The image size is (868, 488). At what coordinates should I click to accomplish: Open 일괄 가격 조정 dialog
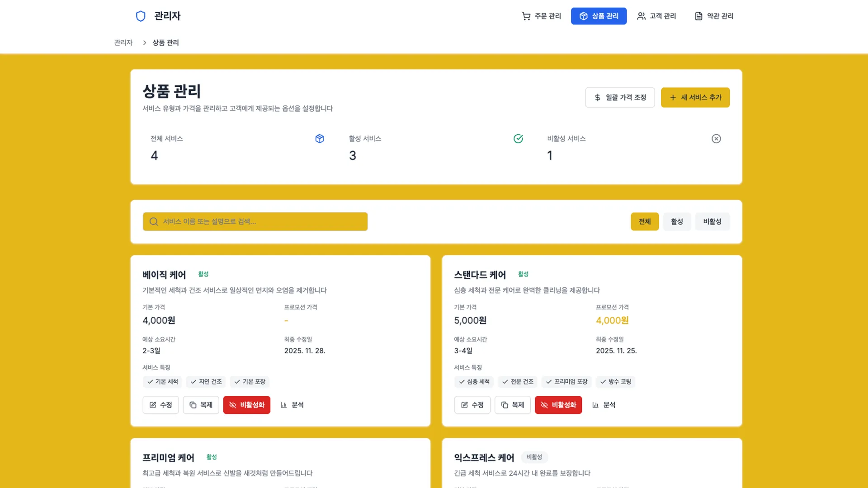[x=620, y=97]
